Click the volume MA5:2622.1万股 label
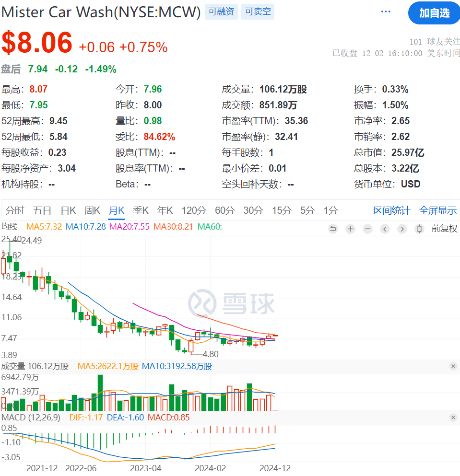Image resolution: width=460 pixels, height=476 pixels. point(108,366)
